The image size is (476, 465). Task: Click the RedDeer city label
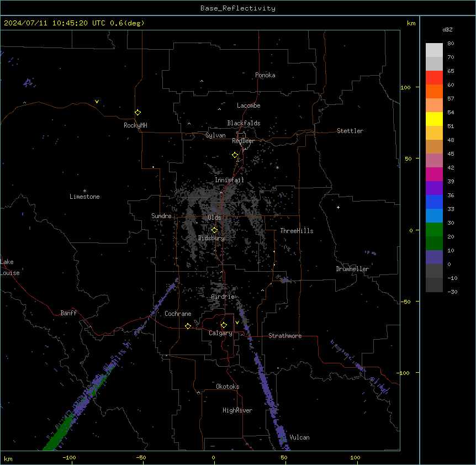(x=243, y=141)
